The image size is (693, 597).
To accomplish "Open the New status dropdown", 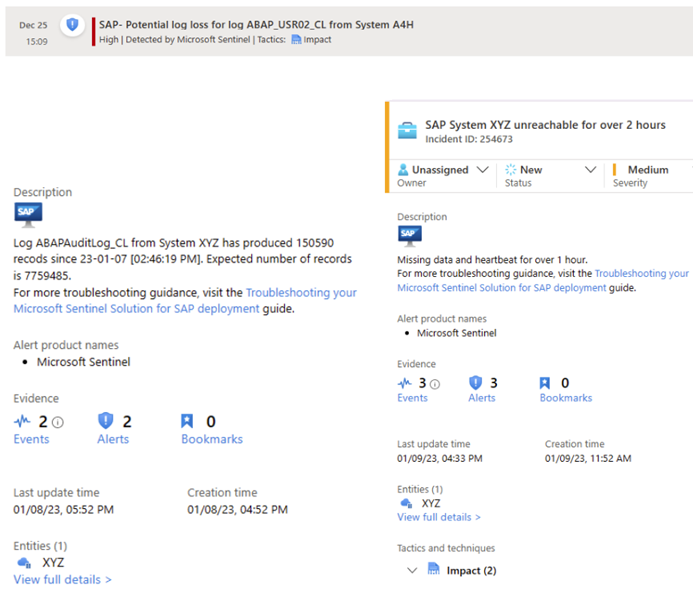I will (550, 170).
